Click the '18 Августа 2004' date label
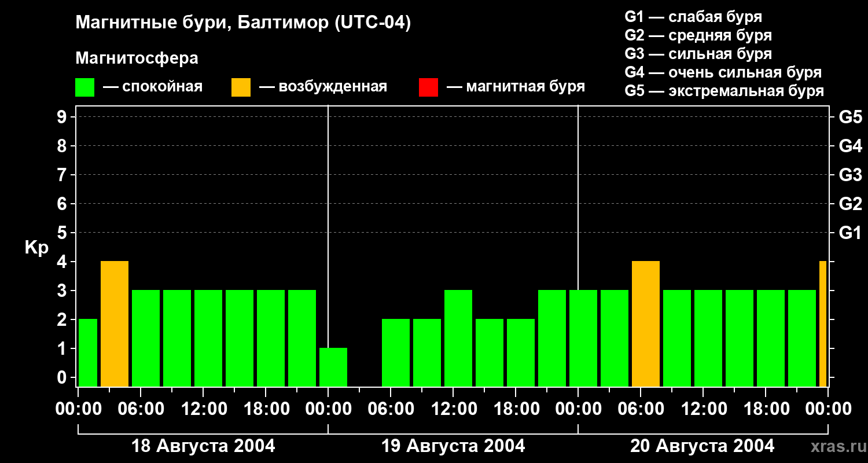Screen dimensions: 868x463 [203, 446]
